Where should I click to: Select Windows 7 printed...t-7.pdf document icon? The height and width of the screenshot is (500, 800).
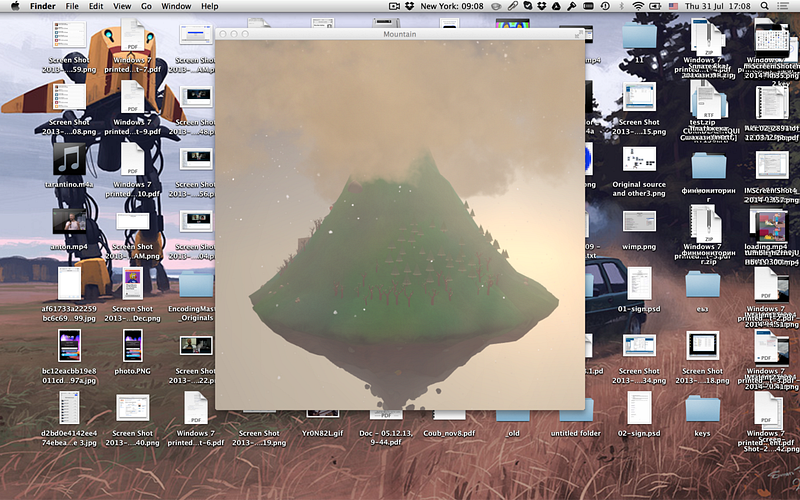pos(132,34)
